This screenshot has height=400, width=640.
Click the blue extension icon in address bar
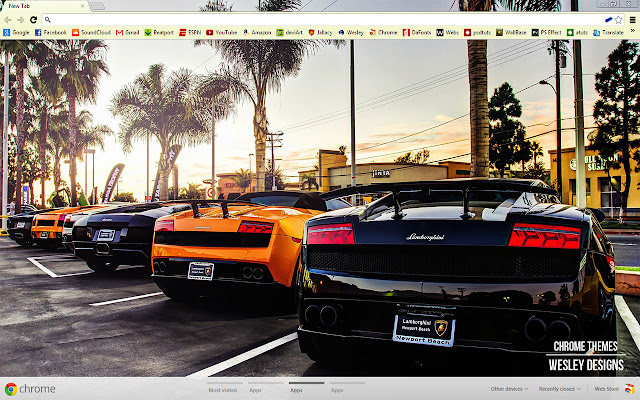[609, 20]
